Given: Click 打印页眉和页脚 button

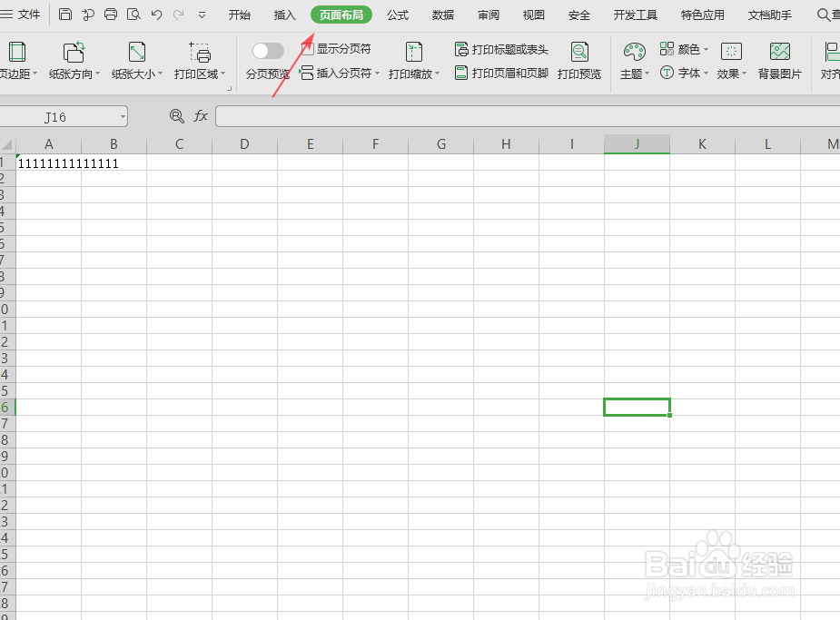Looking at the screenshot, I should pos(501,73).
